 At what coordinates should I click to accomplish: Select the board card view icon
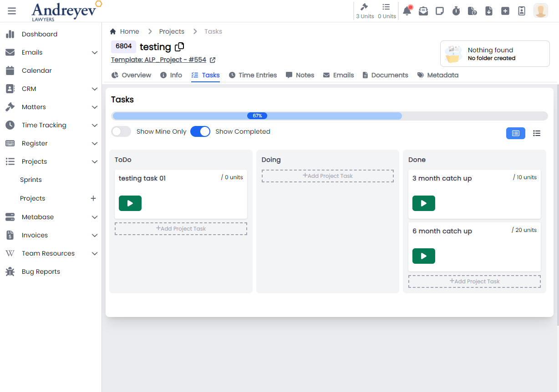[x=515, y=133]
